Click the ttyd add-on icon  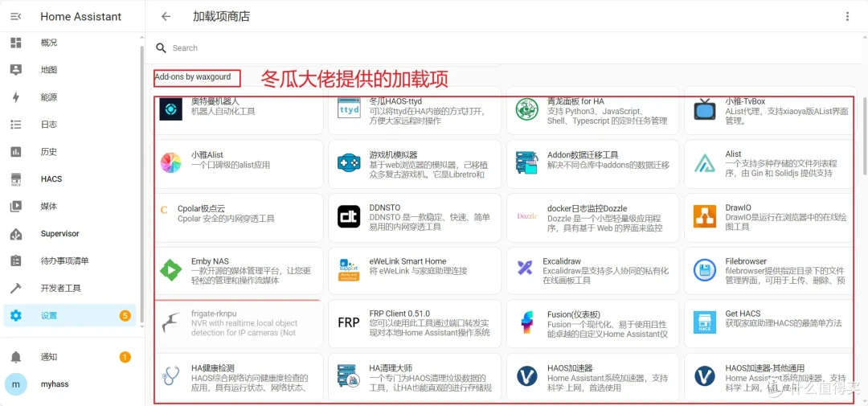(349, 109)
